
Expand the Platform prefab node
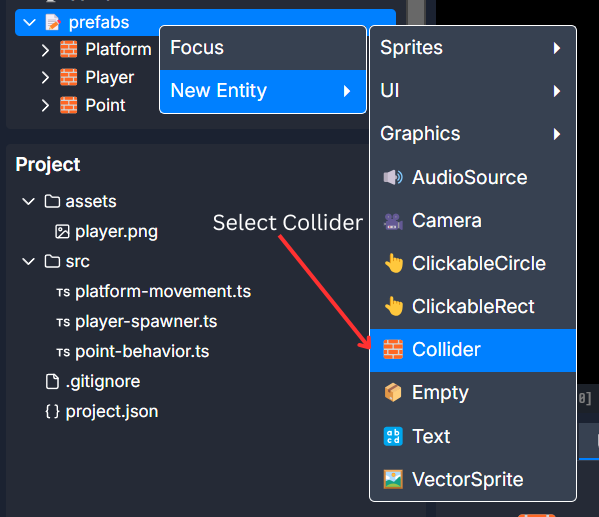(x=45, y=50)
